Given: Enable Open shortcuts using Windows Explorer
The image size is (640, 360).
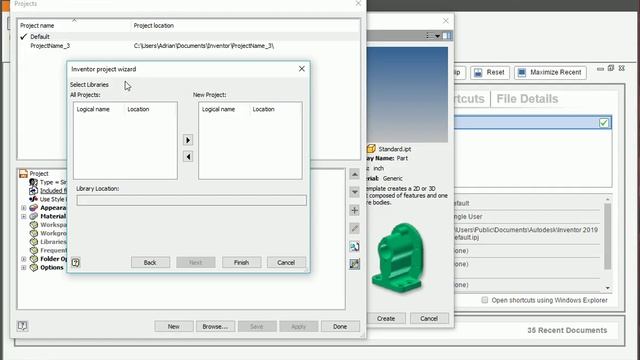Looking at the screenshot, I should click(484, 300).
